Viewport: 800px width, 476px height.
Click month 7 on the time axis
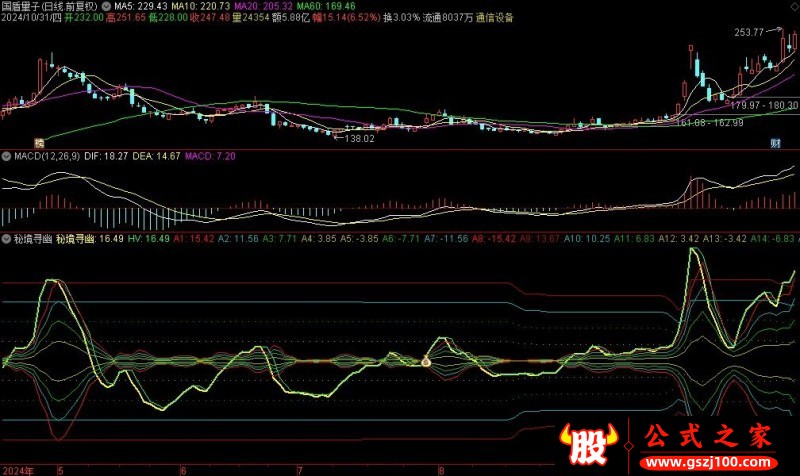coord(300,469)
